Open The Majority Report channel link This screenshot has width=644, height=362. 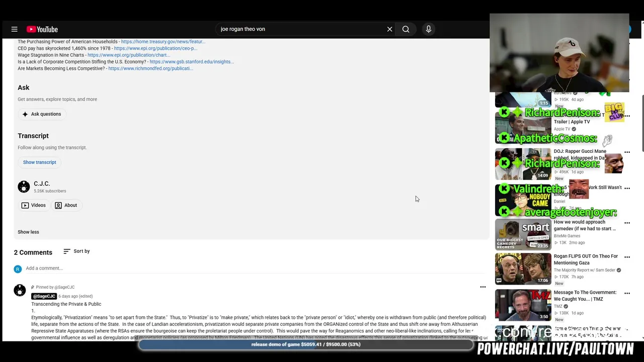[x=585, y=270]
